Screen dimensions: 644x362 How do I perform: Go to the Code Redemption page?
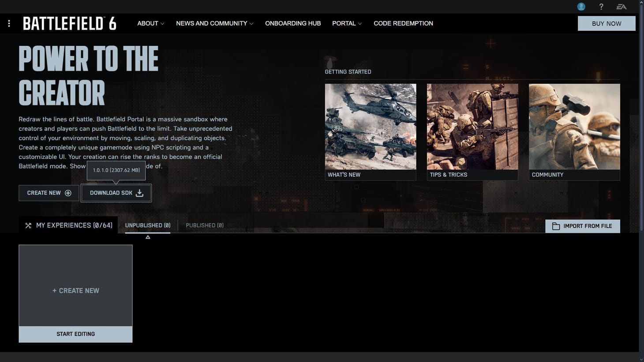(x=403, y=23)
